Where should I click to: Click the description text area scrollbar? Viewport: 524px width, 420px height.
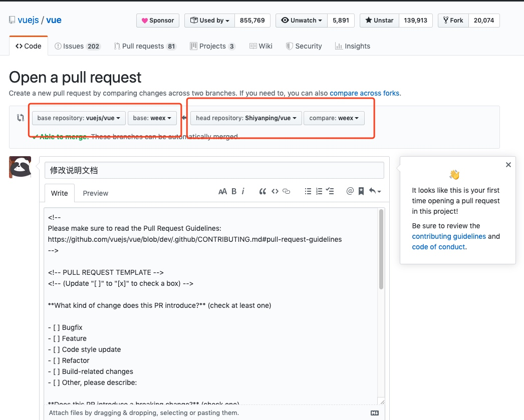coord(381,249)
